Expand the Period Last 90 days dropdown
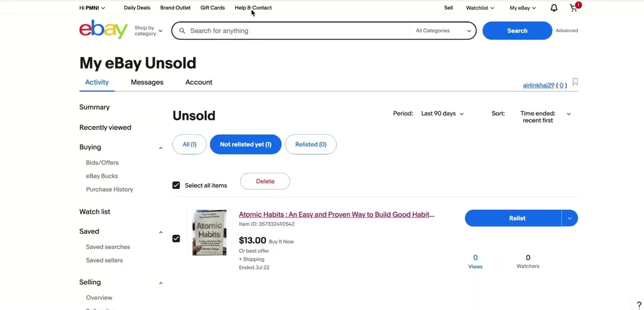This screenshot has height=310, width=644. click(x=442, y=114)
